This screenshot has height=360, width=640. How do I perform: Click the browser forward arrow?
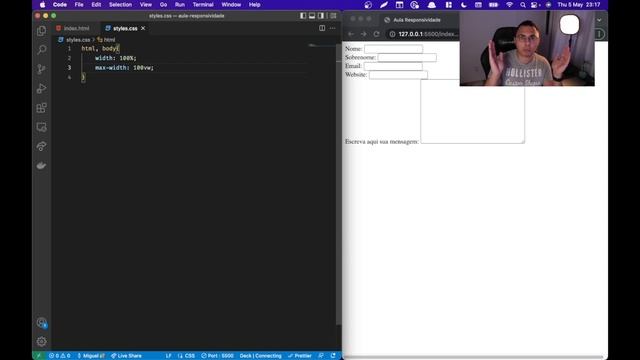(x=363, y=34)
